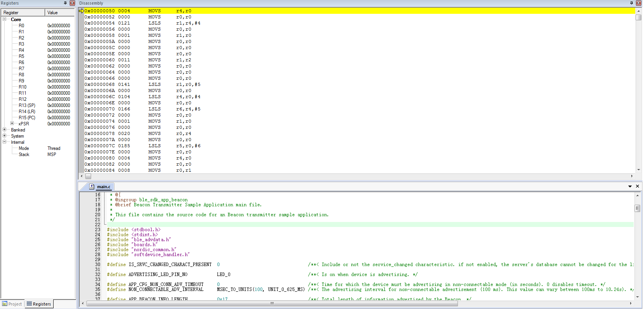Select R13 (SP) register

tap(38, 105)
